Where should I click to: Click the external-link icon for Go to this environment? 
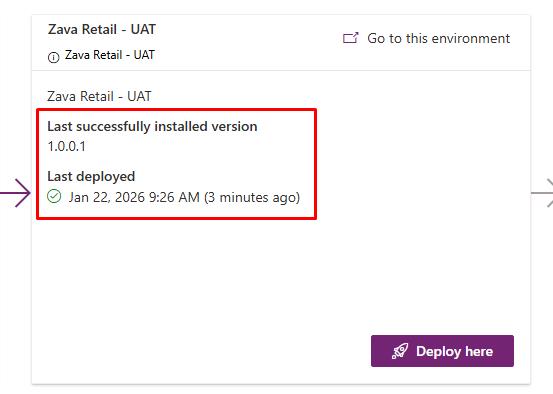point(351,38)
